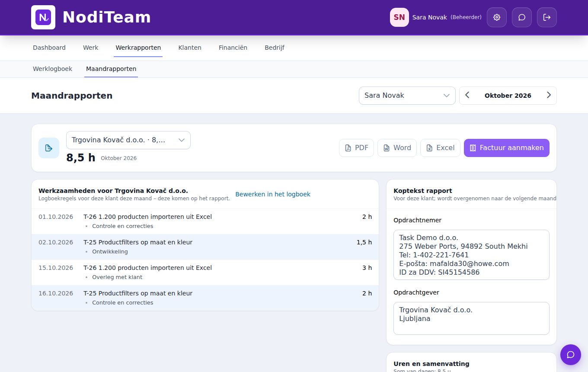Click the NodiTeam logo icon
The height and width of the screenshot is (372, 588).
click(43, 17)
